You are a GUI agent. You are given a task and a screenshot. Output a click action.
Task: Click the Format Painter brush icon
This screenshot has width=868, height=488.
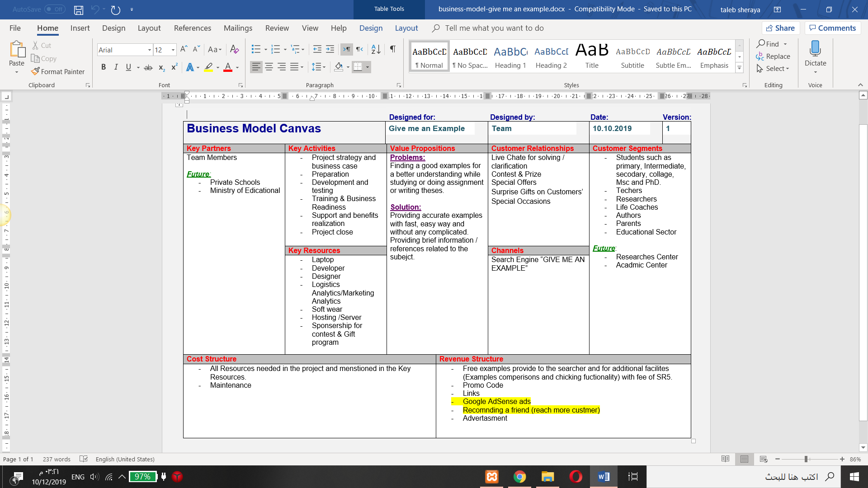pos(35,71)
